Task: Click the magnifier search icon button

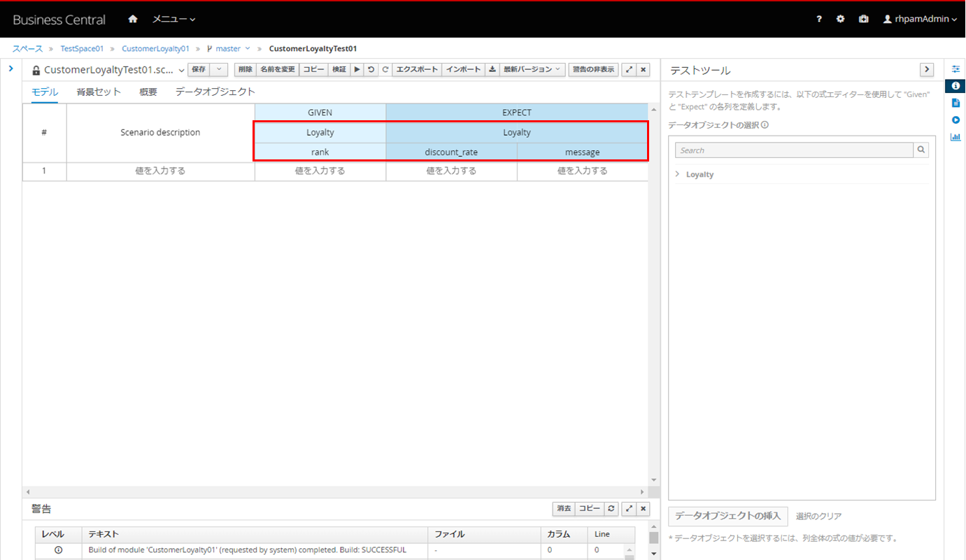Action: pyautogui.click(x=921, y=150)
